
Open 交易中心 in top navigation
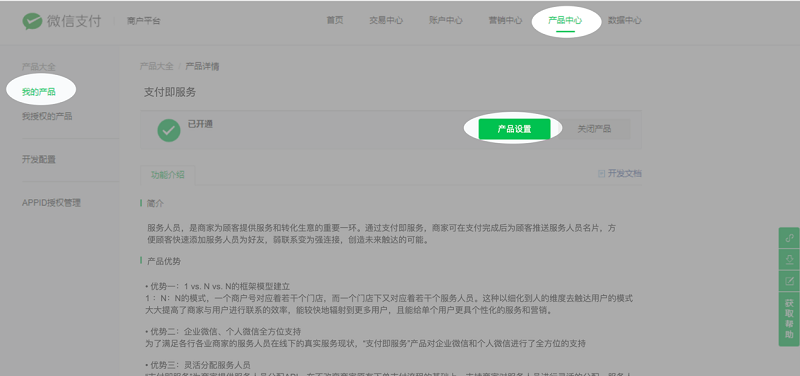386,20
